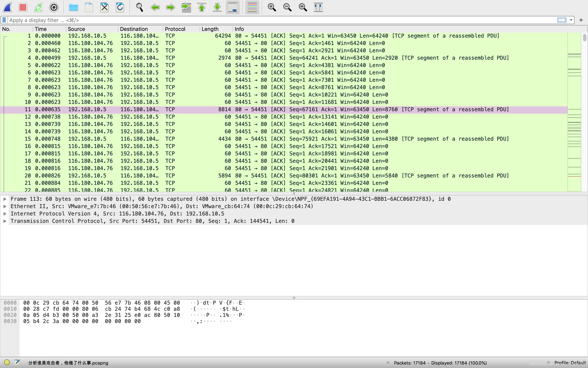The width and height of the screenshot is (588, 368).
Task: Click the Info column header
Action: 410,29
